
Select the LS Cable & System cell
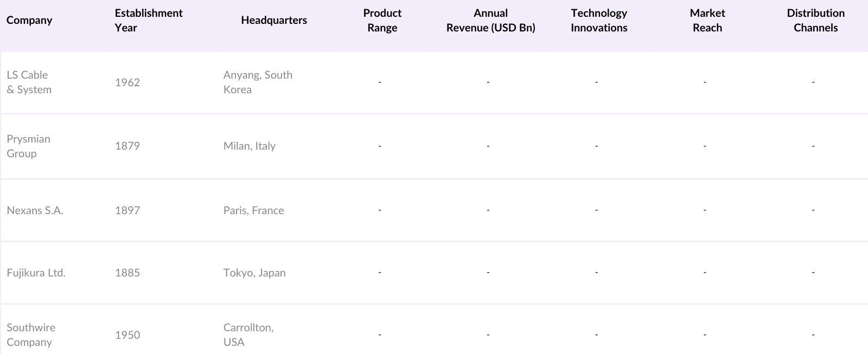[x=29, y=82]
